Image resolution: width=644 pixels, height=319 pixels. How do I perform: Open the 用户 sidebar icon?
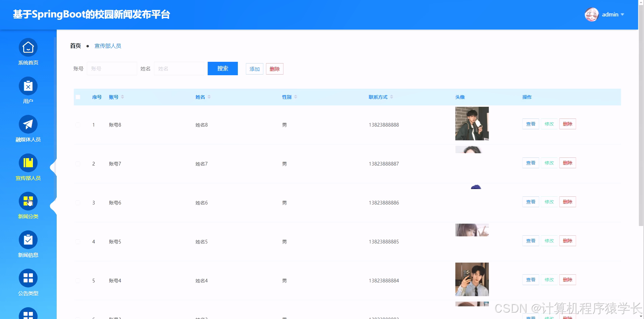(x=28, y=86)
